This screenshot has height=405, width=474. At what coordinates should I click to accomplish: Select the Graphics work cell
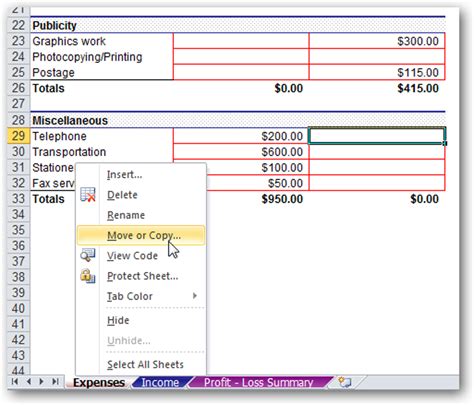tap(102, 41)
